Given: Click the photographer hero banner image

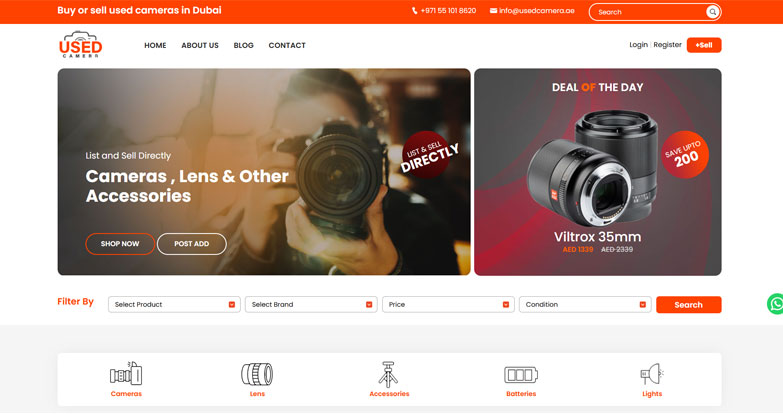Looking at the screenshot, I should [x=264, y=172].
